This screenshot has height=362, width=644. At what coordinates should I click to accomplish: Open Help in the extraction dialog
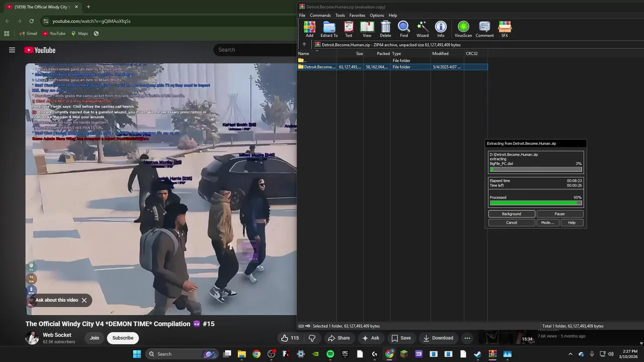coord(572,223)
